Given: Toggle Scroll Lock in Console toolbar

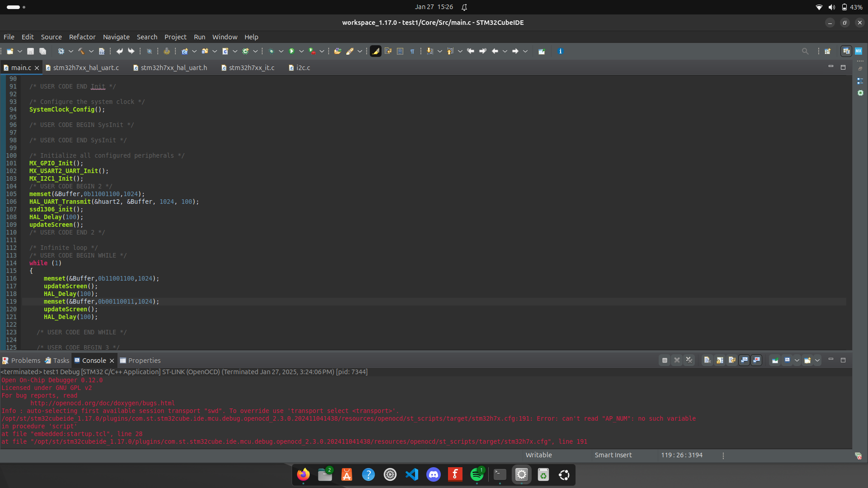Looking at the screenshot, I should (x=720, y=361).
